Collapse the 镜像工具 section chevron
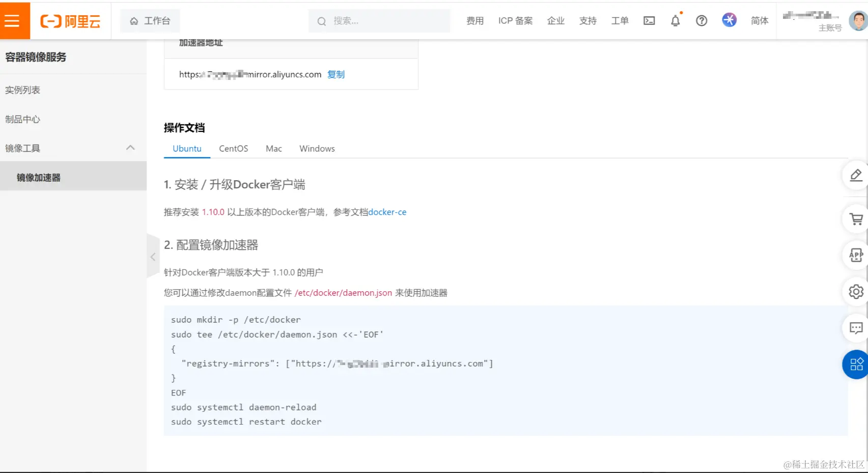The image size is (868, 473). pos(130,148)
